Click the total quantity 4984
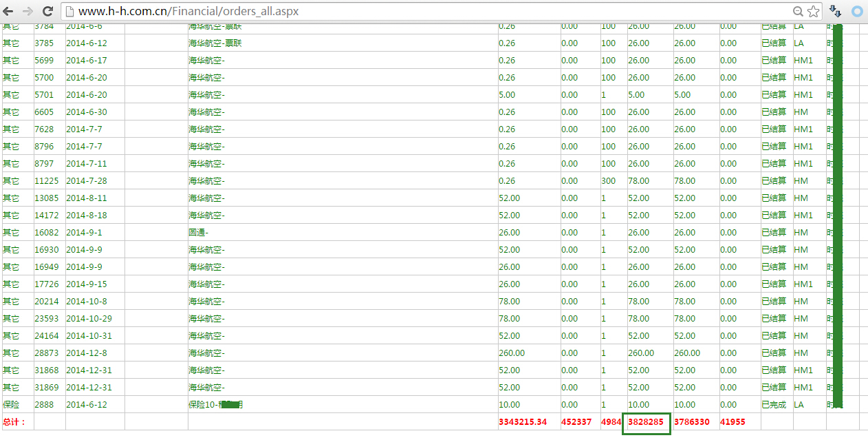The width and height of the screenshot is (868, 440). point(611,421)
